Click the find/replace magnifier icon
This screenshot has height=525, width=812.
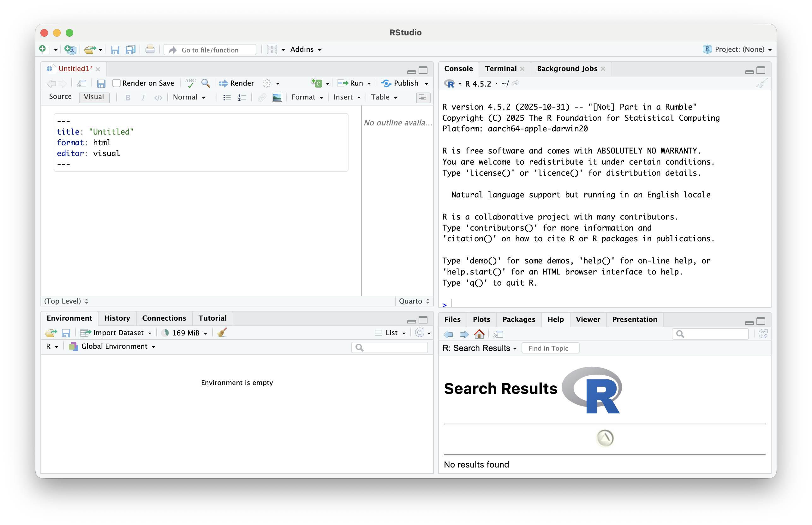pos(206,83)
